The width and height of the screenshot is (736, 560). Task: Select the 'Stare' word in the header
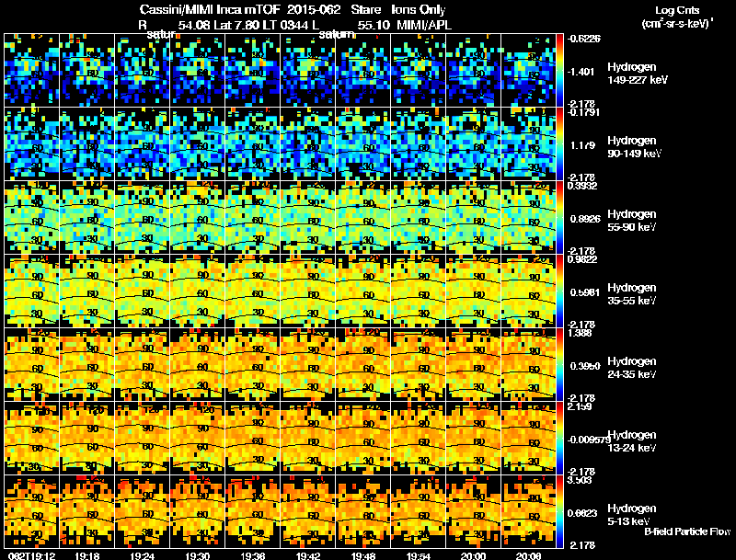[x=365, y=9]
